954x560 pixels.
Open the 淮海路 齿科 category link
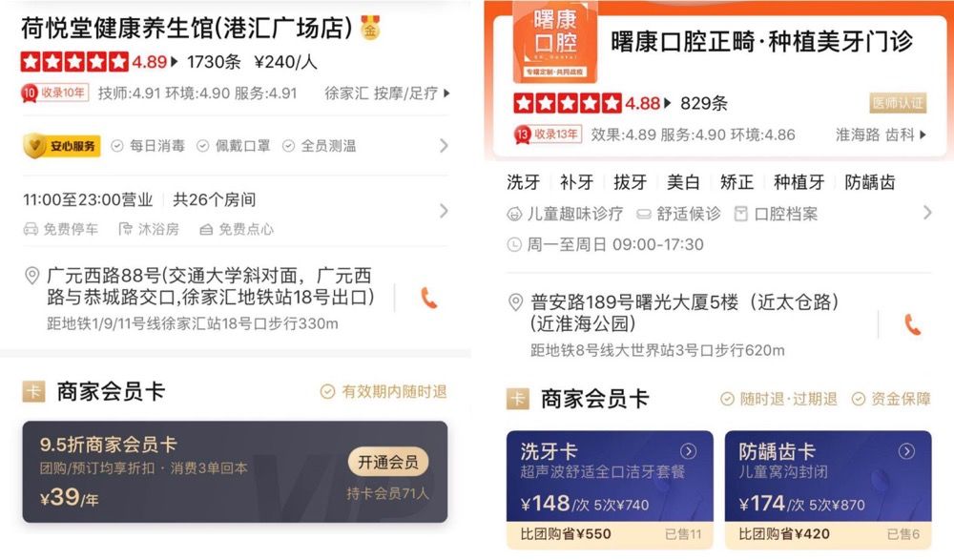coord(881,135)
